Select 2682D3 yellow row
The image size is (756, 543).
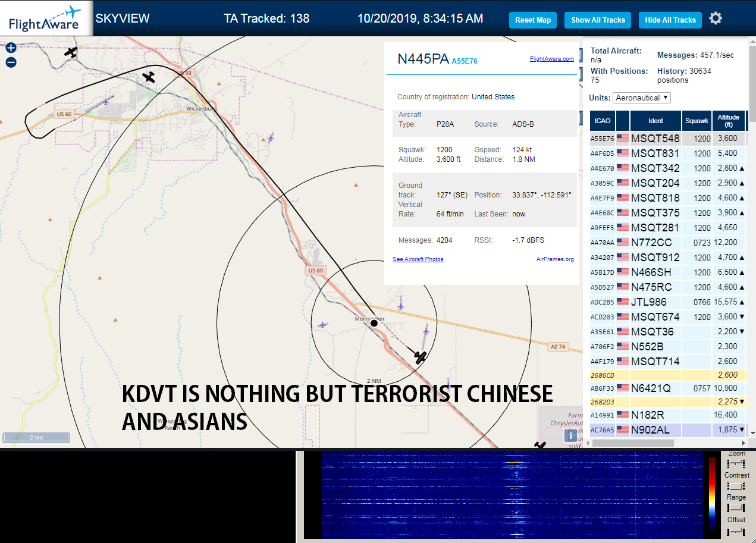[x=669, y=402]
